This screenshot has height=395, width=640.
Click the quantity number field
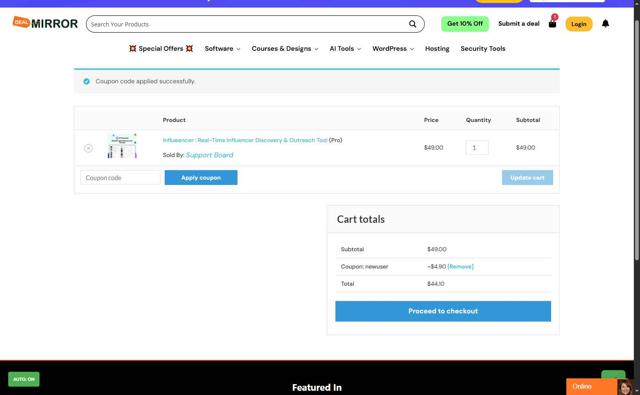coord(477,148)
